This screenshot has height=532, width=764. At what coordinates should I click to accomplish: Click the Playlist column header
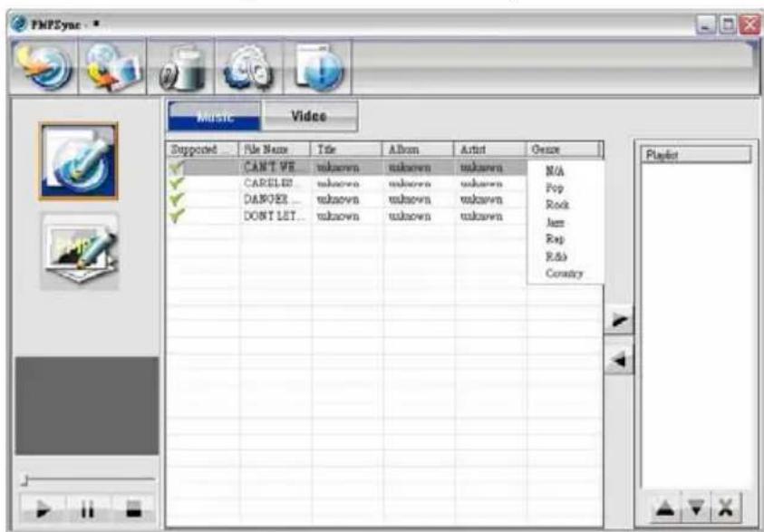[696, 155]
